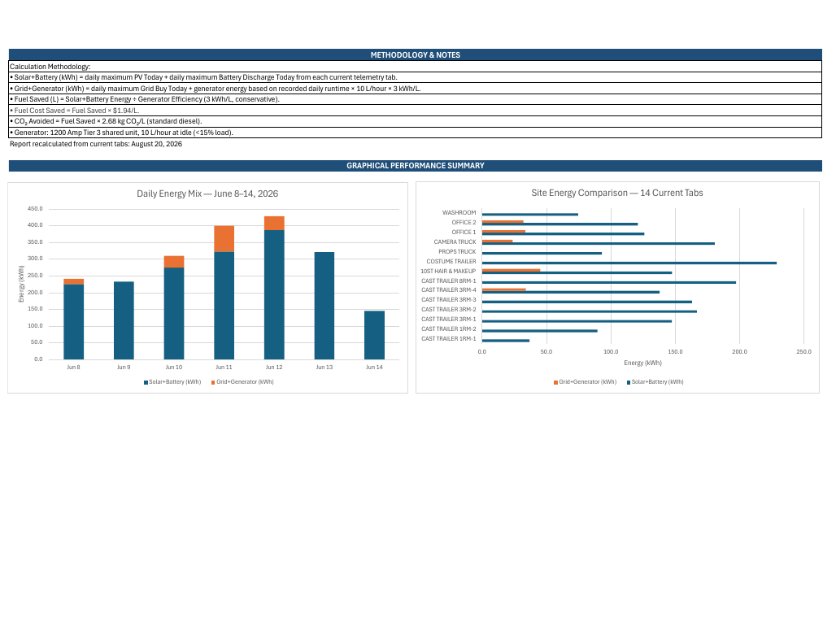Select the Grid+Generator (kWh) formula note row

[x=416, y=89]
